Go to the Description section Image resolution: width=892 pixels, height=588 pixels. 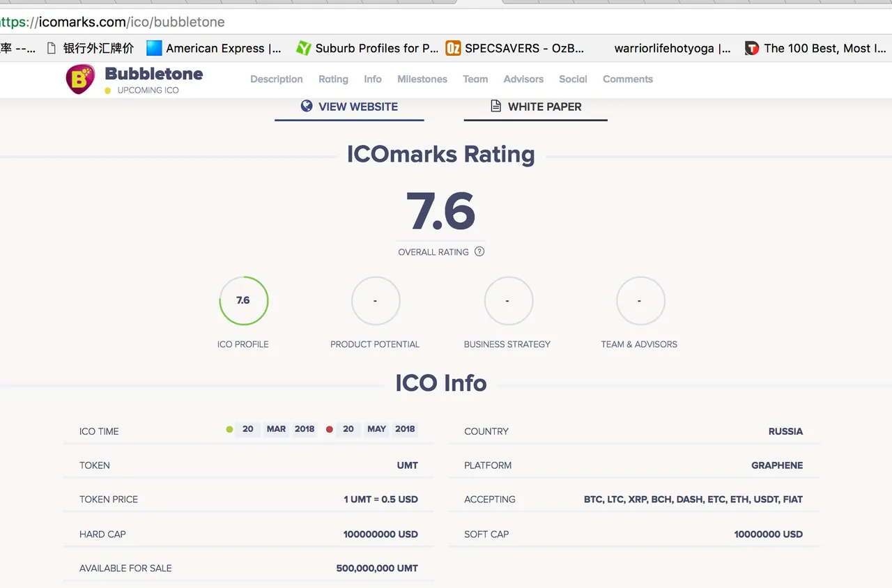pyautogui.click(x=277, y=79)
